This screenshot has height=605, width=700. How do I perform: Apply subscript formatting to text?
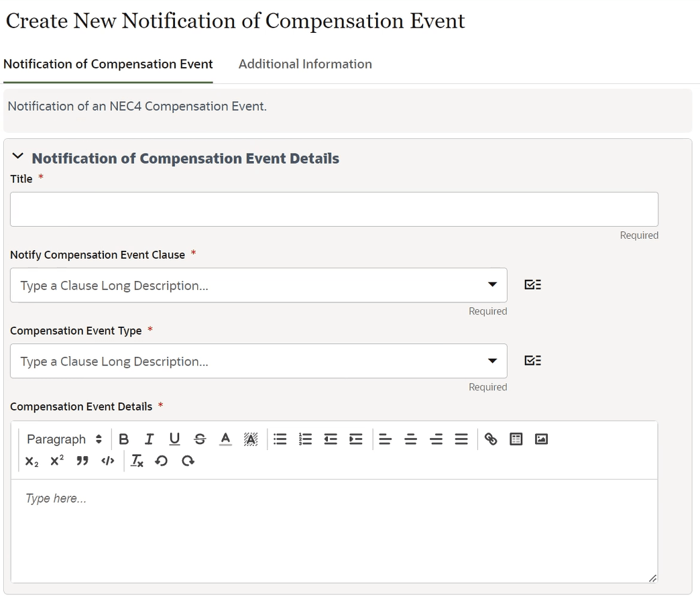click(30, 461)
